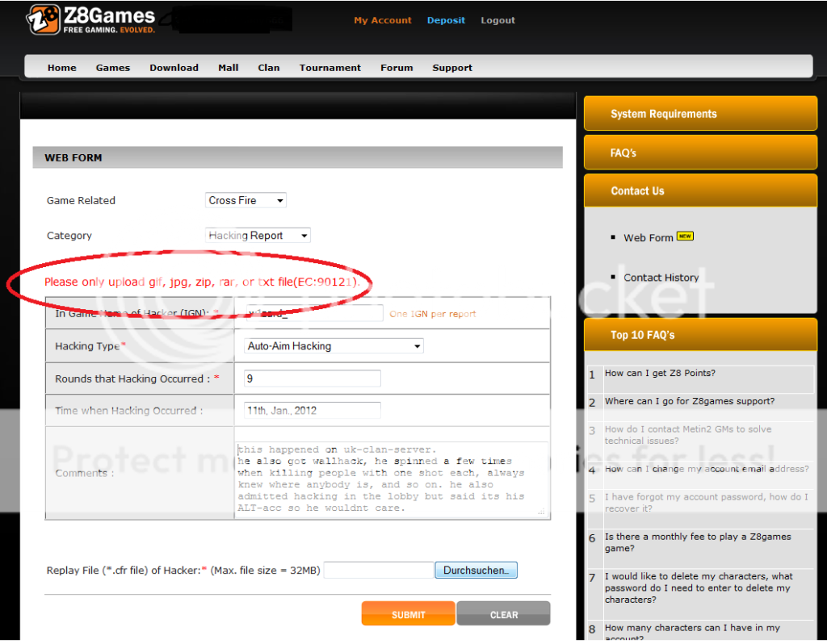Open the Games menu item
Screen dimensions: 827x644
112,68
